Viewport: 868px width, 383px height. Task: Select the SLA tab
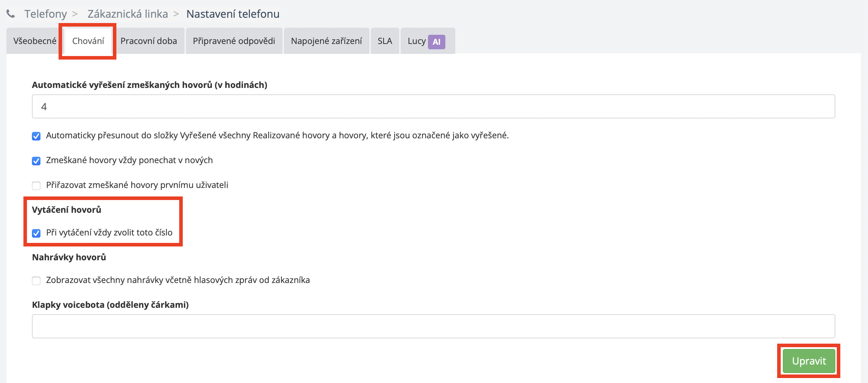click(x=384, y=41)
